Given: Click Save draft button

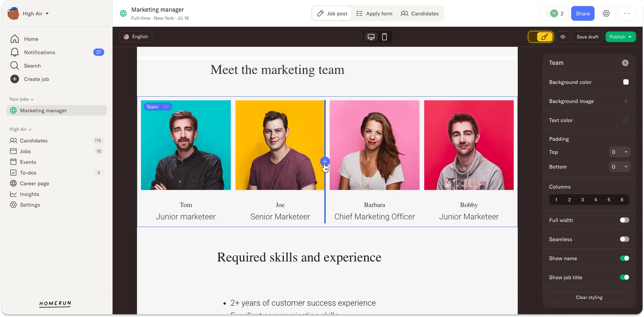Looking at the screenshot, I should click(x=588, y=37).
